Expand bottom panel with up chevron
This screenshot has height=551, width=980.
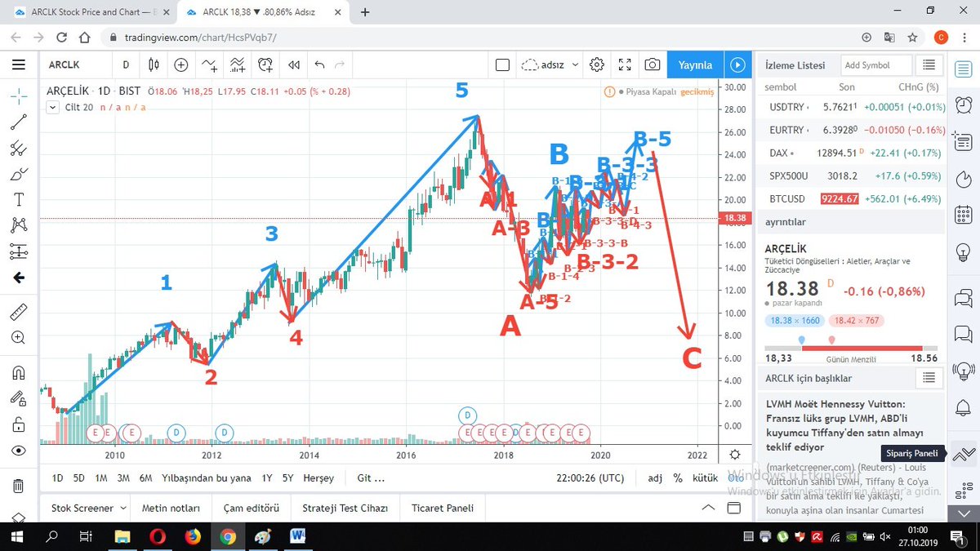[x=708, y=508]
